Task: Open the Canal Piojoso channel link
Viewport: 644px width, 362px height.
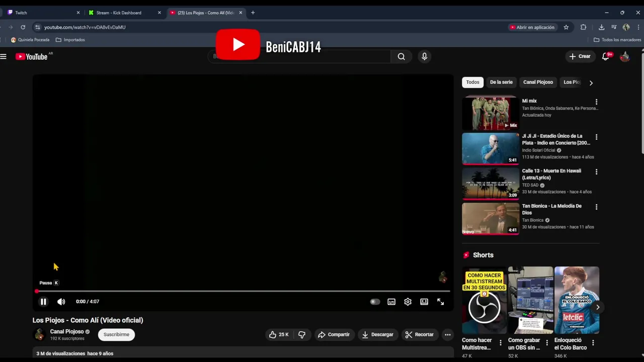Action: [66, 332]
